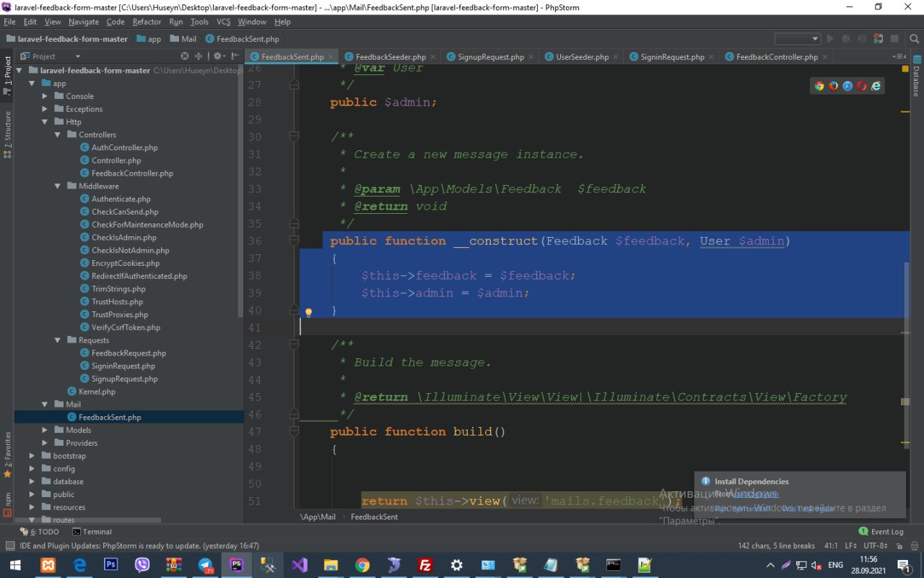Hide the Project tool window
924x578 pixels.
233,56
